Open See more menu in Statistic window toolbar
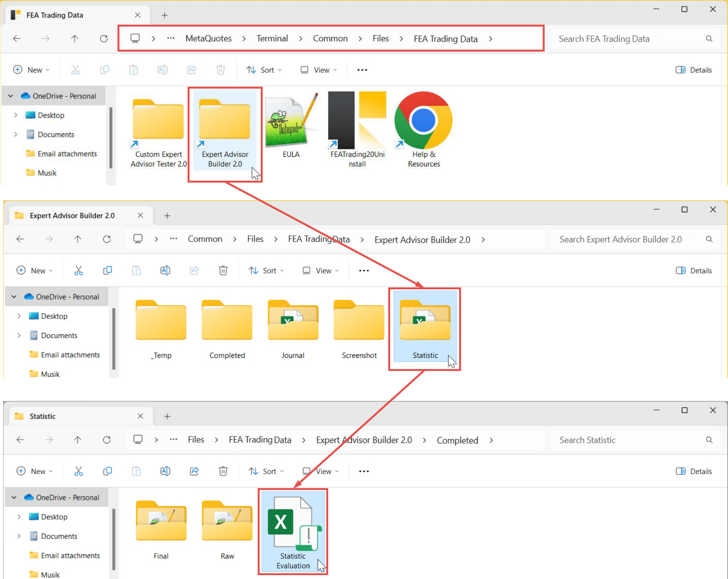 (x=364, y=471)
